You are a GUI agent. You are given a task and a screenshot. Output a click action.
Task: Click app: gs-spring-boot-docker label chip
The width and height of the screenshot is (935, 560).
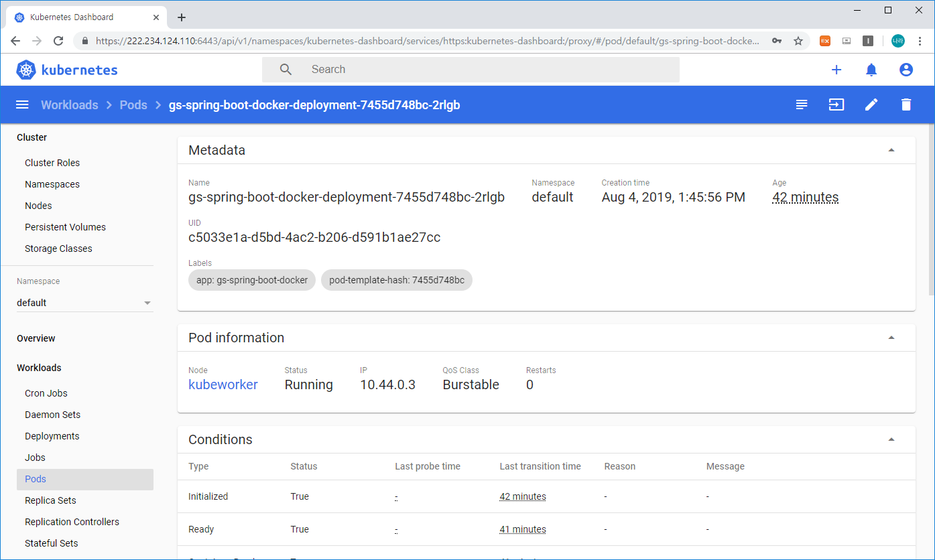pos(252,280)
